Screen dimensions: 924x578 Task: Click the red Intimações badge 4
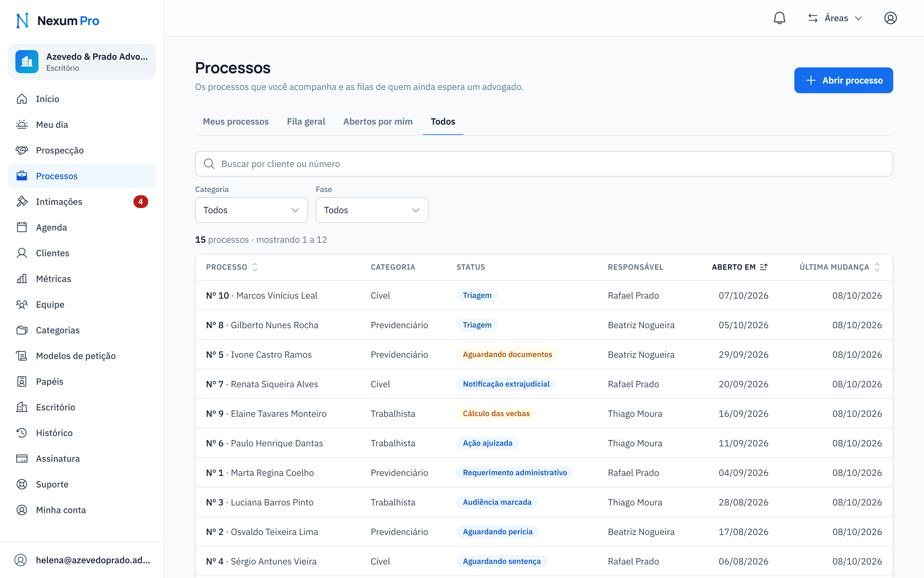(x=141, y=201)
